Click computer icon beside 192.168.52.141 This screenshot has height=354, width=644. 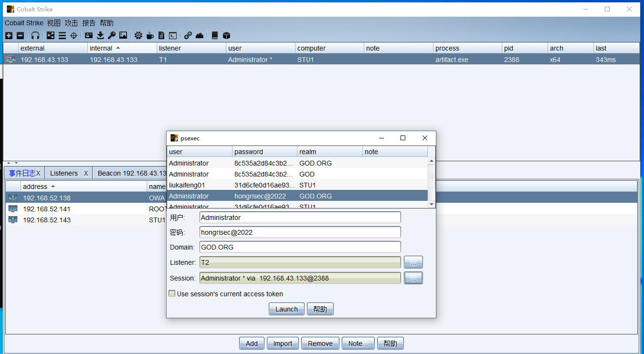13,208
